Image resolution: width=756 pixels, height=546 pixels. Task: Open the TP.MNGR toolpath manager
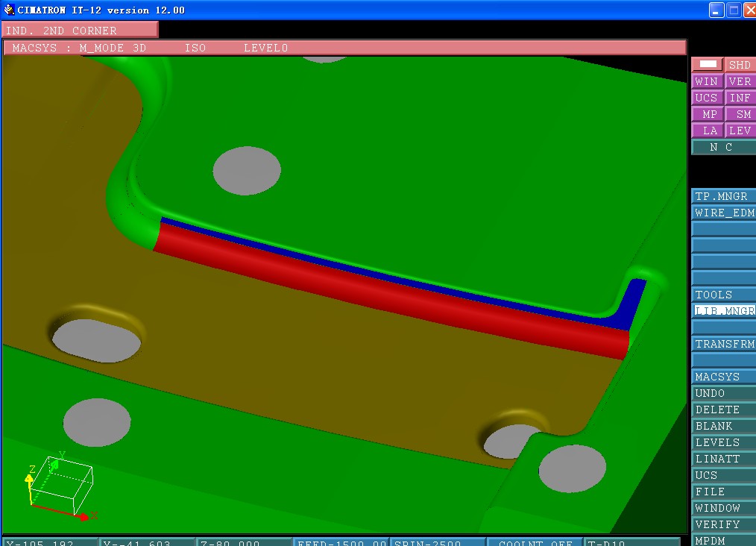pyautogui.click(x=724, y=196)
